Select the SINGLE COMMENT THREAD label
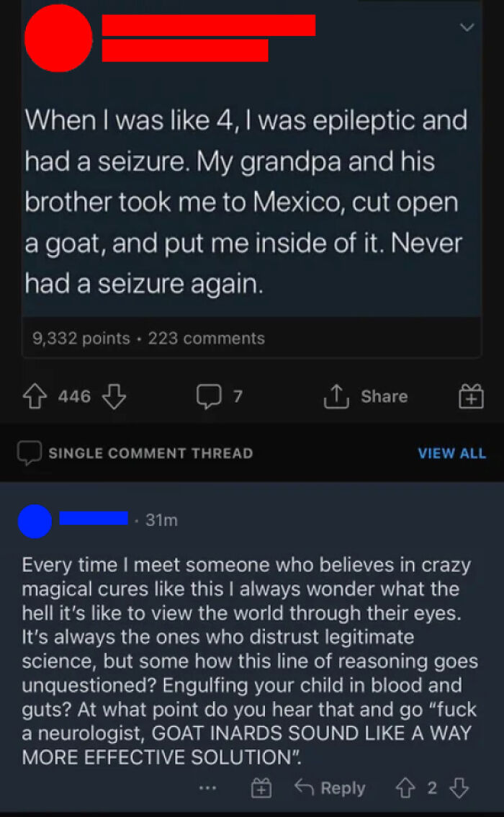Screen dimensions: 504x817 150,453
